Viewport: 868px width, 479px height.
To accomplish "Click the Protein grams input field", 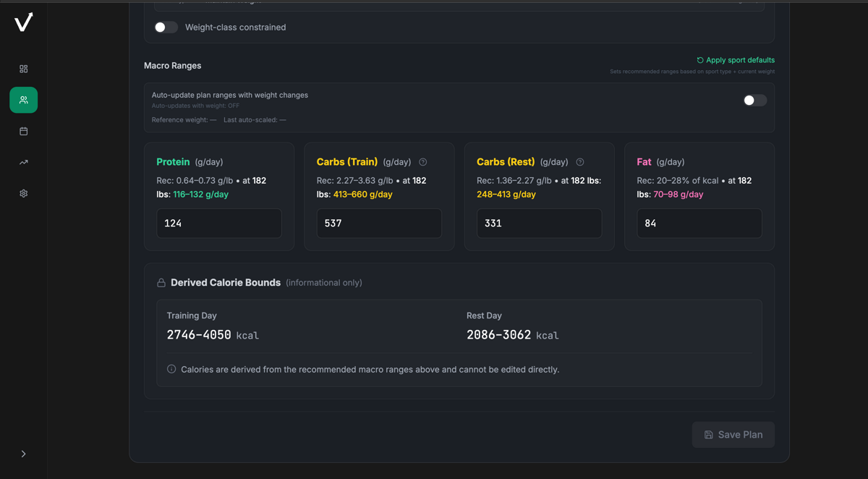I will coord(219,224).
